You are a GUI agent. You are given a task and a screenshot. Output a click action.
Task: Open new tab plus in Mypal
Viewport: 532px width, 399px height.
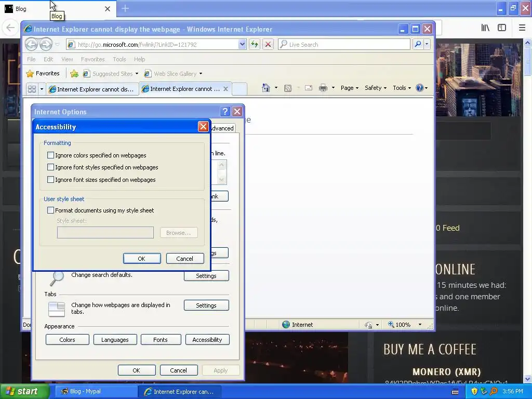point(125,8)
